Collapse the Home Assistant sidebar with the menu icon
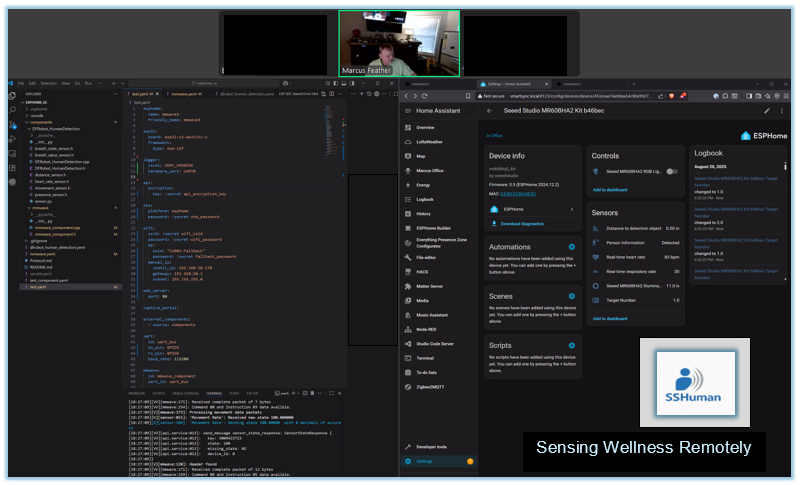The width and height of the screenshot is (802, 485). [408, 111]
